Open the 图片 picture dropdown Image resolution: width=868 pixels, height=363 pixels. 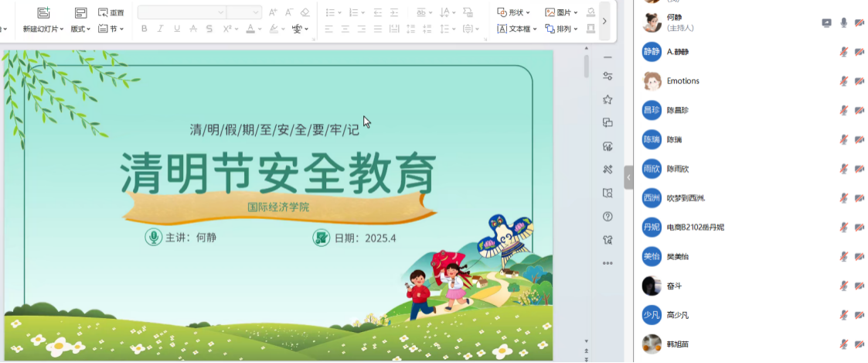pos(562,12)
